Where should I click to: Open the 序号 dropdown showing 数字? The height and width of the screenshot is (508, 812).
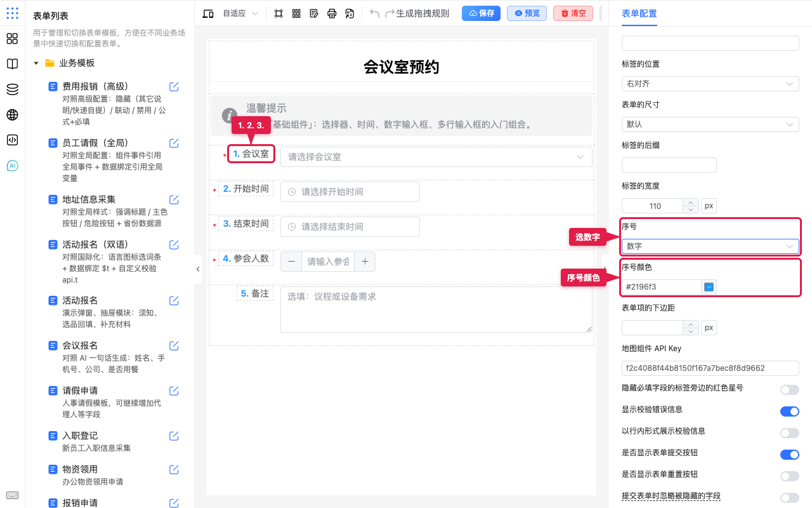tap(710, 246)
